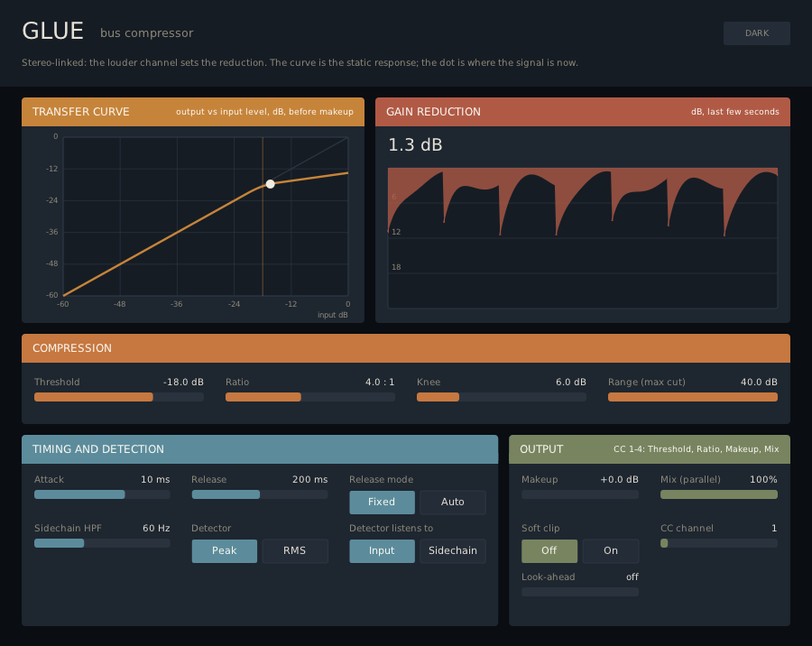Click the 'GLUE' title text
The image size is (812, 646).
[x=53, y=31]
